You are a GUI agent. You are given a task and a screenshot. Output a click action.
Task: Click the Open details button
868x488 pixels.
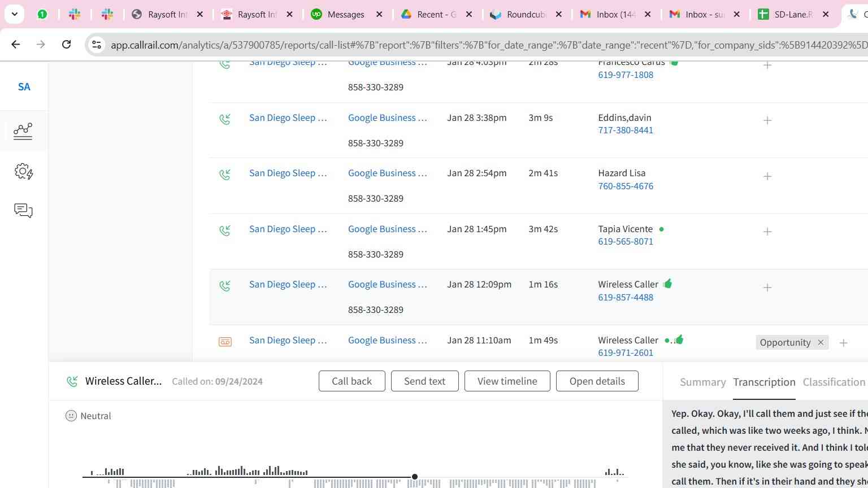[x=597, y=381]
